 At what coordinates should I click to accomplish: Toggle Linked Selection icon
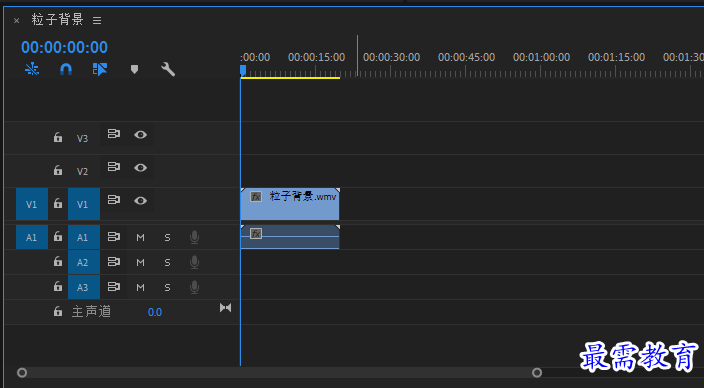click(x=100, y=69)
